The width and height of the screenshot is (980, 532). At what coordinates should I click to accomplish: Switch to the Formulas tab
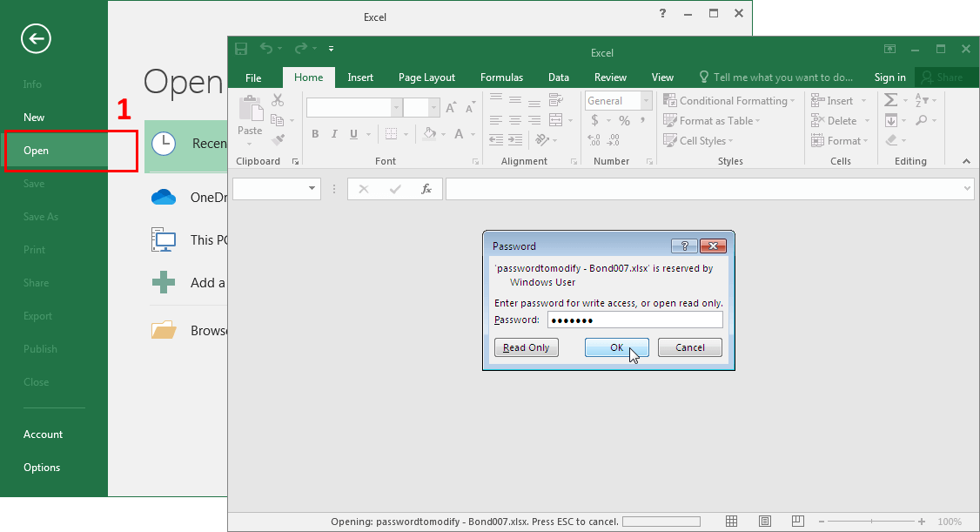pos(501,77)
